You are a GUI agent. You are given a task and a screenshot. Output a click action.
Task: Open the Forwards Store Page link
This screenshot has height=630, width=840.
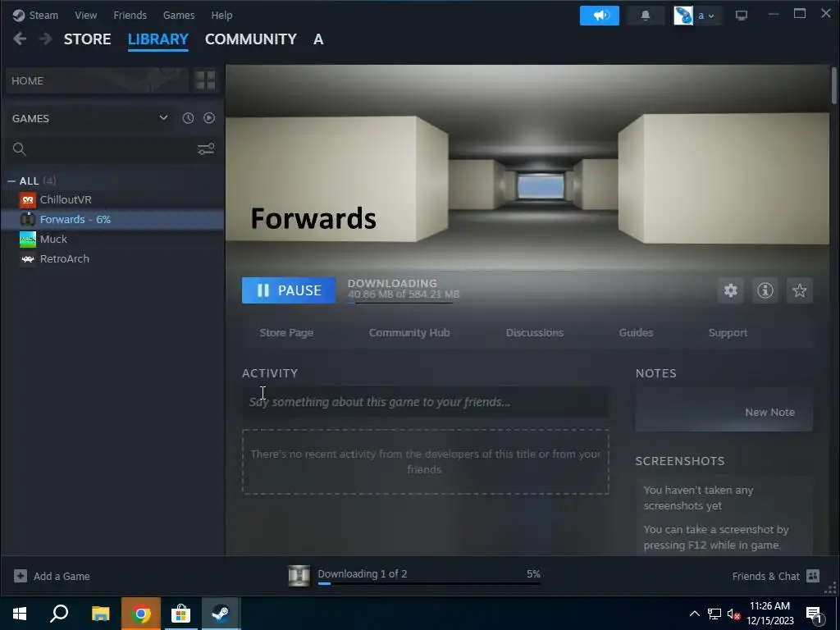click(286, 333)
